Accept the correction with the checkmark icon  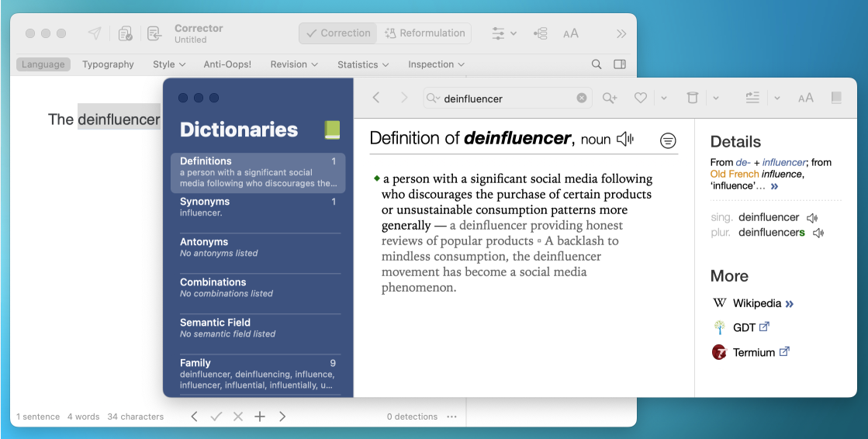(216, 417)
